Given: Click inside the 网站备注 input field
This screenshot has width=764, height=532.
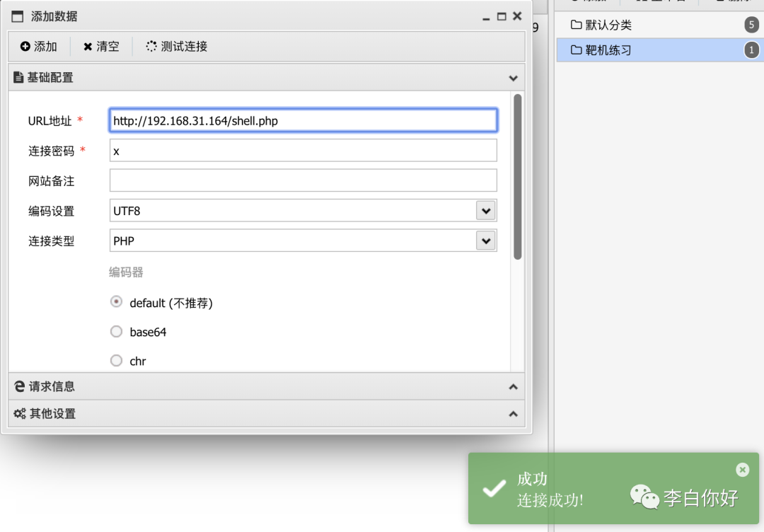Looking at the screenshot, I should point(303,180).
